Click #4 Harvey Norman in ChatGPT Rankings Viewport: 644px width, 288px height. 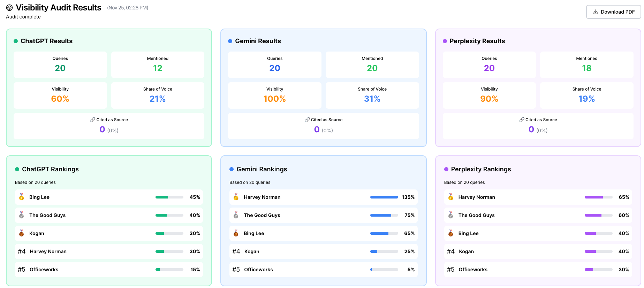pos(109,251)
